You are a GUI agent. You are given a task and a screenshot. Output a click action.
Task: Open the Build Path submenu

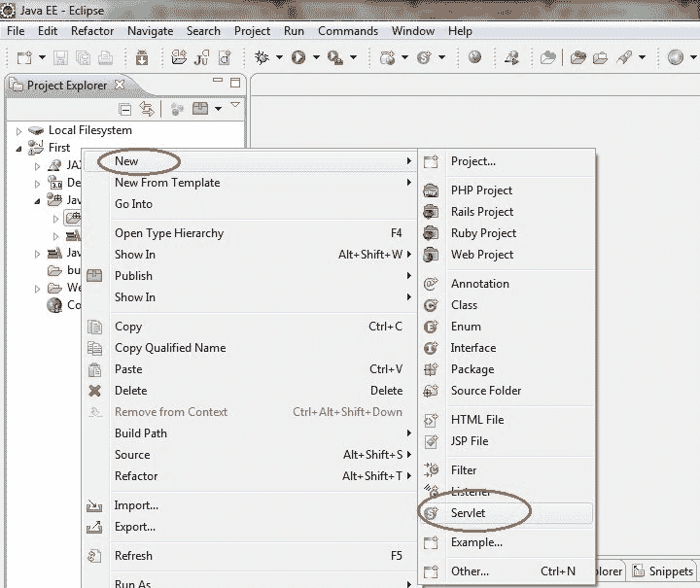[x=250, y=433]
